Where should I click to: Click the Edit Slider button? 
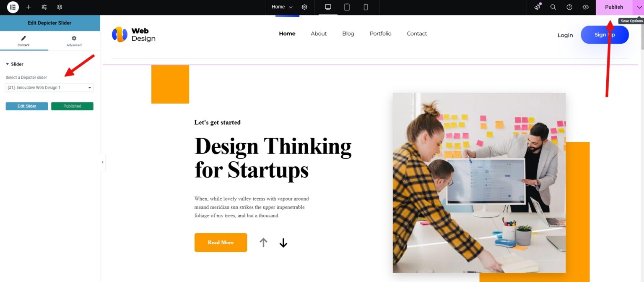pos(26,106)
